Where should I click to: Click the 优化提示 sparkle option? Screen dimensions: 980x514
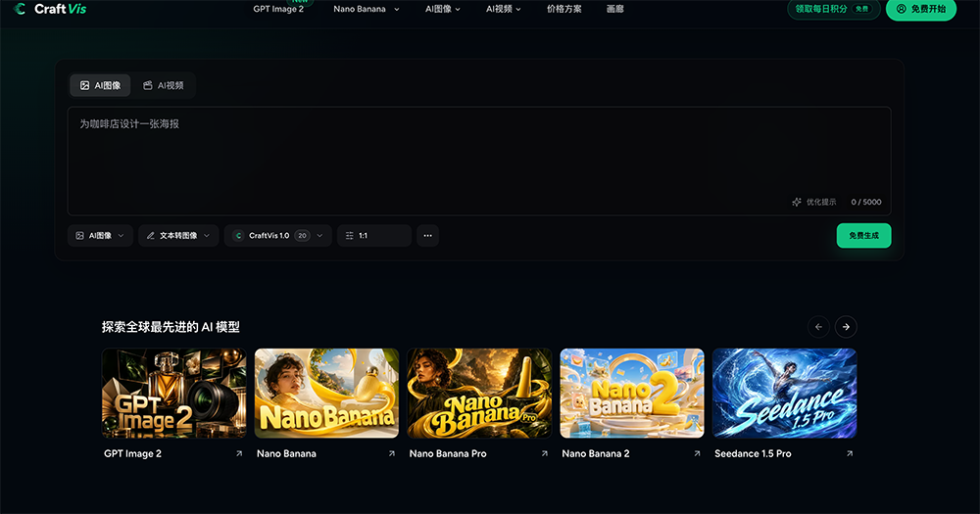click(813, 202)
